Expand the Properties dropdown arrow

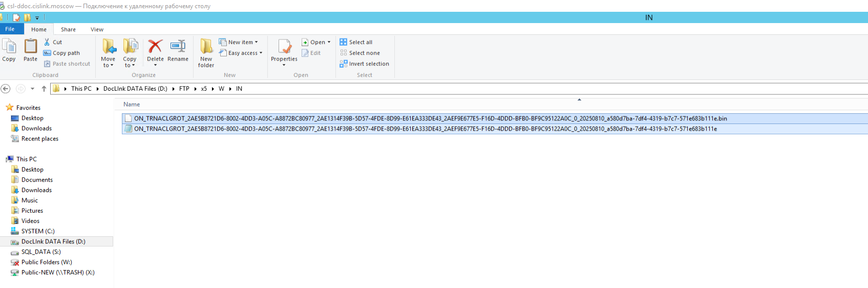[x=284, y=65]
